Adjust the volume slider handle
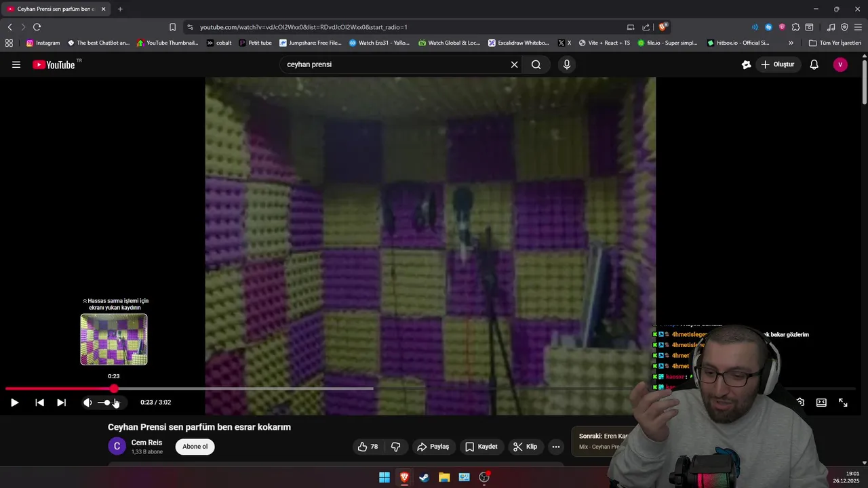 [107, 403]
